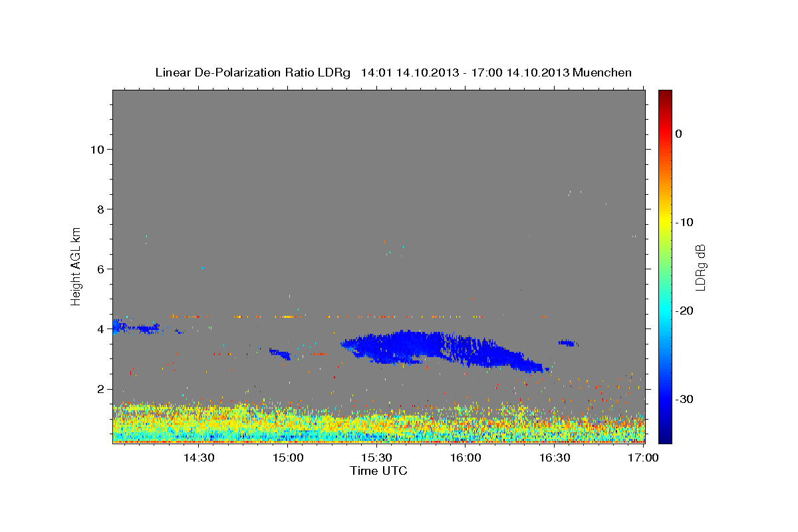Click the 'Muenchen' location text in title
Screen dimensions: 798x532
(602, 72)
